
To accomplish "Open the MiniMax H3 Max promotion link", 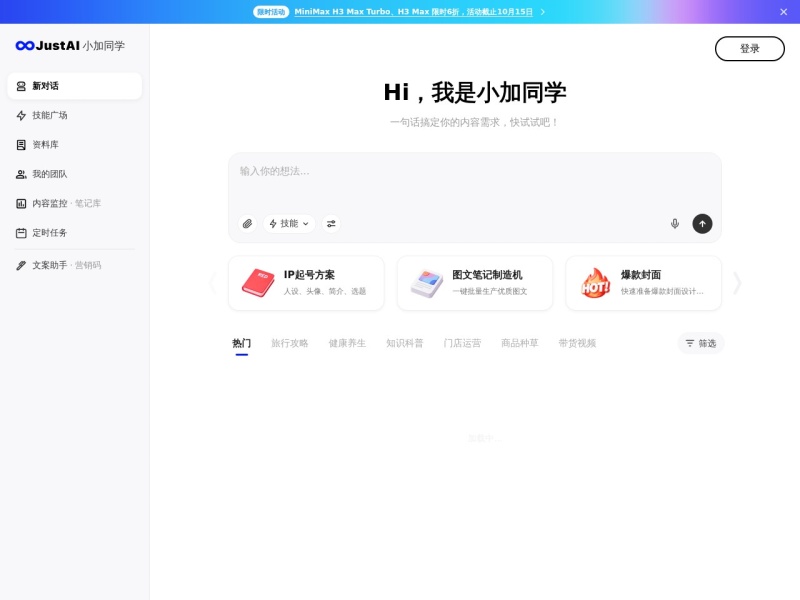I will pyautogui.click(x=413, y=12).
